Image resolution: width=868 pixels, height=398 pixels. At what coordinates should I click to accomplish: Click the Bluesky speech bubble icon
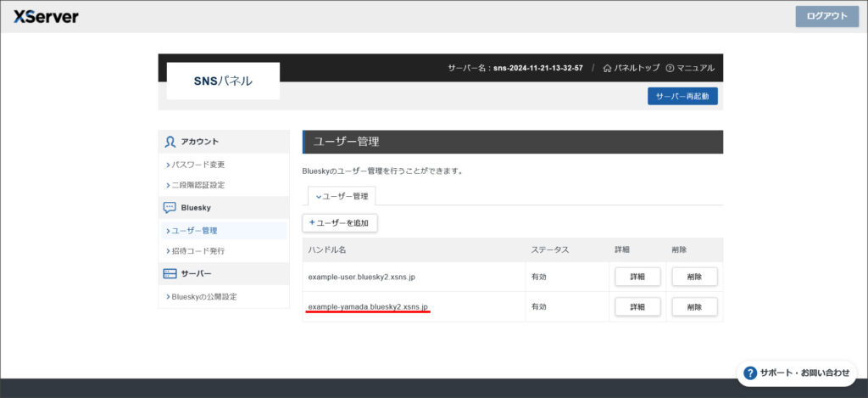[x=170, y=207]
